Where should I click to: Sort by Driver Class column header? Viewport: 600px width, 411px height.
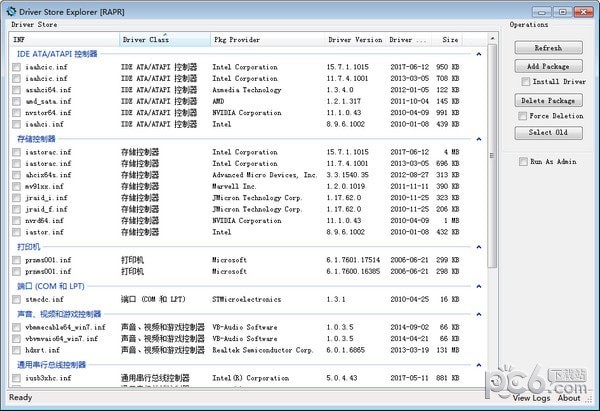[165, 39]
